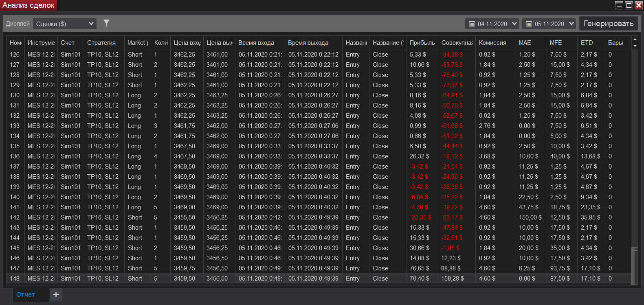Click the down arrow beside Бары header
Screen dimensions: 644x305
(x=635, y=46)
